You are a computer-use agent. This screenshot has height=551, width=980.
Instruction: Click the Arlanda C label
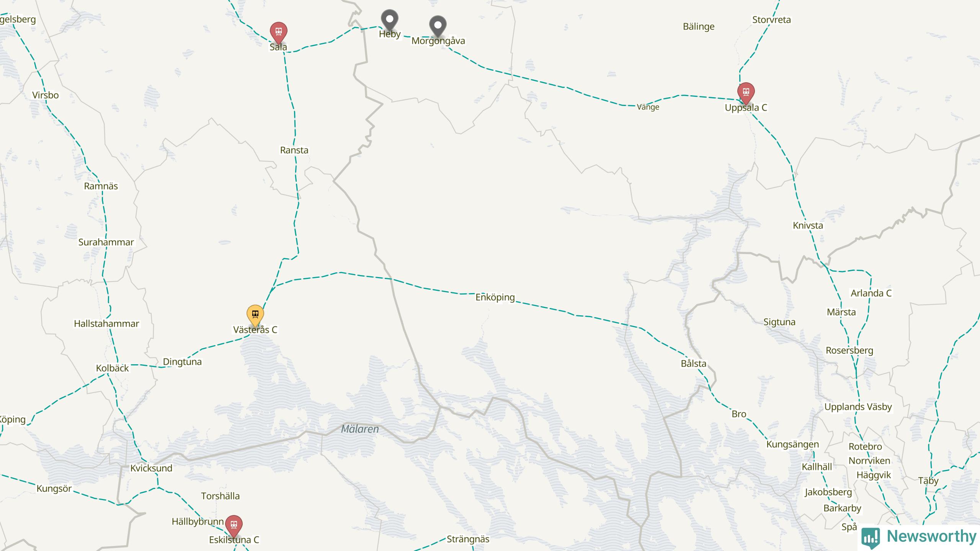871,293
